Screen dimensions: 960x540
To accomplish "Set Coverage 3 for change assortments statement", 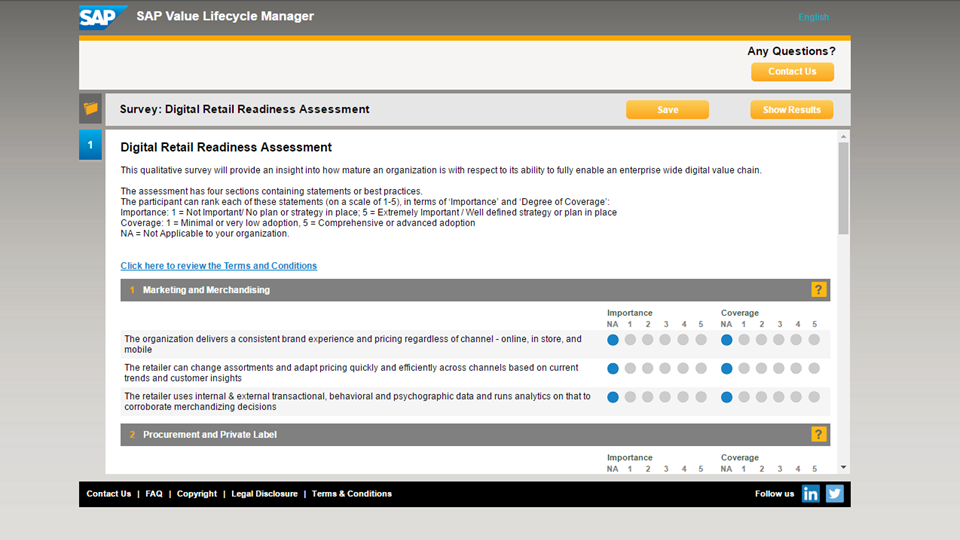I will tap(779, 369).
